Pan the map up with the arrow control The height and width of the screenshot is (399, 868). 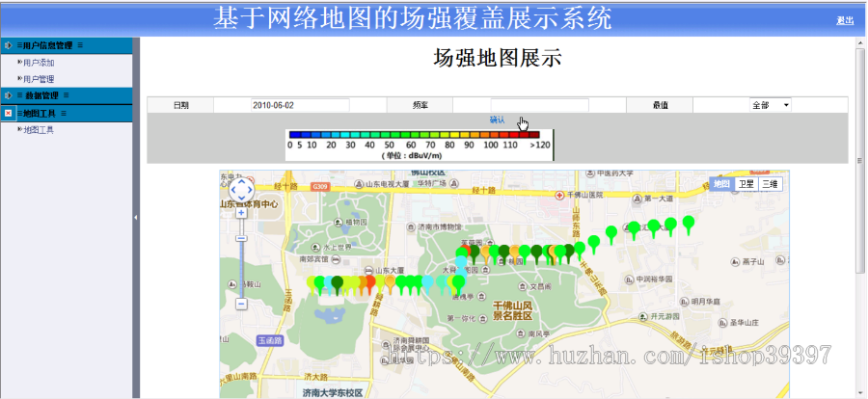(241, 183)
